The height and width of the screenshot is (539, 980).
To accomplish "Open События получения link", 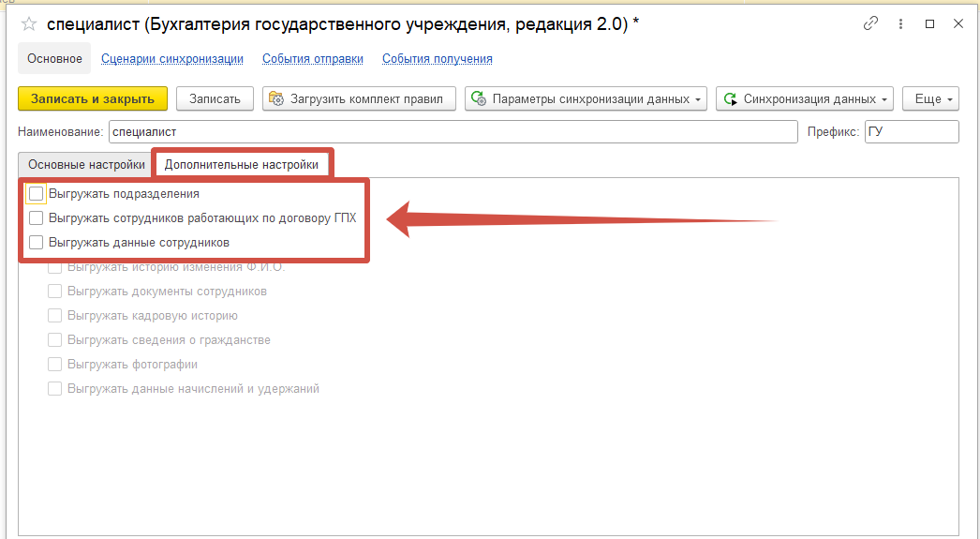I will [438, 59].
